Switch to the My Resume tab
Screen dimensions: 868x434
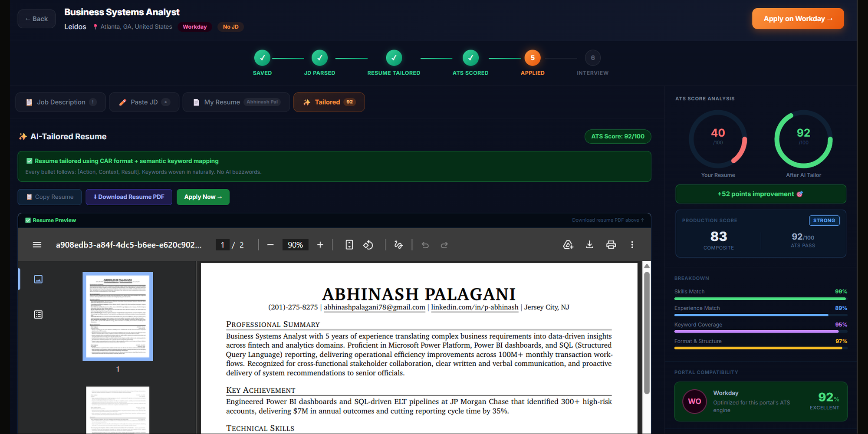[x=236, y=102]
